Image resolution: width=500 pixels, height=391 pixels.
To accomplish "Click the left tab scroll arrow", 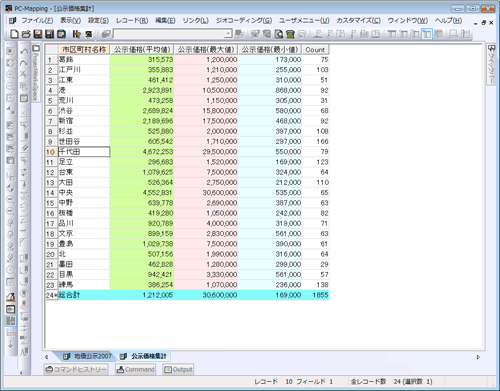I will click(46, 357).
